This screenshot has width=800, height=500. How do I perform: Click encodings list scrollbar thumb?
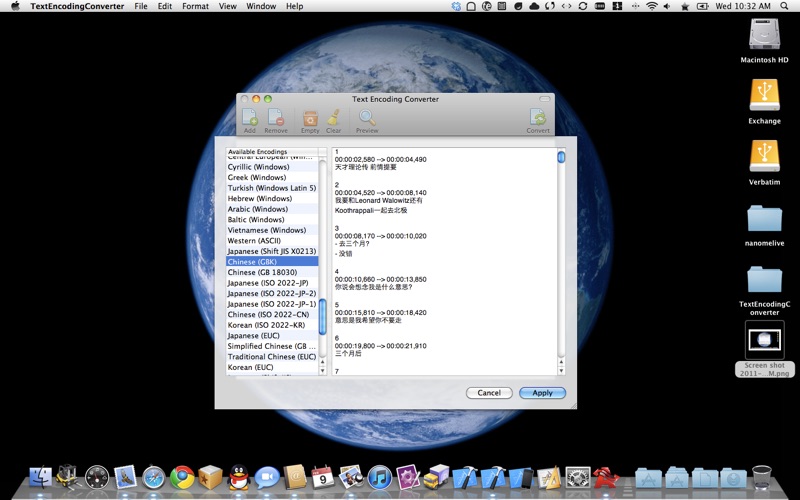coord(322,317)
